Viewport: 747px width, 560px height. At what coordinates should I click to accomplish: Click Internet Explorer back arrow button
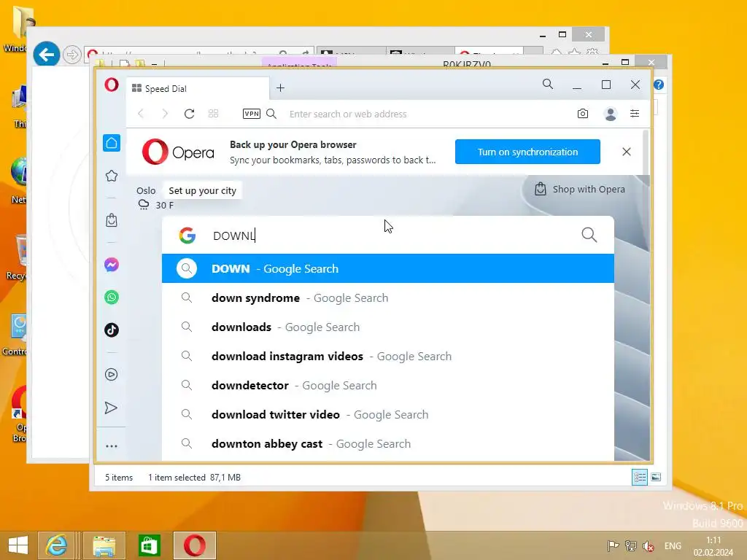pyautogui.click(x=47, y=55)
